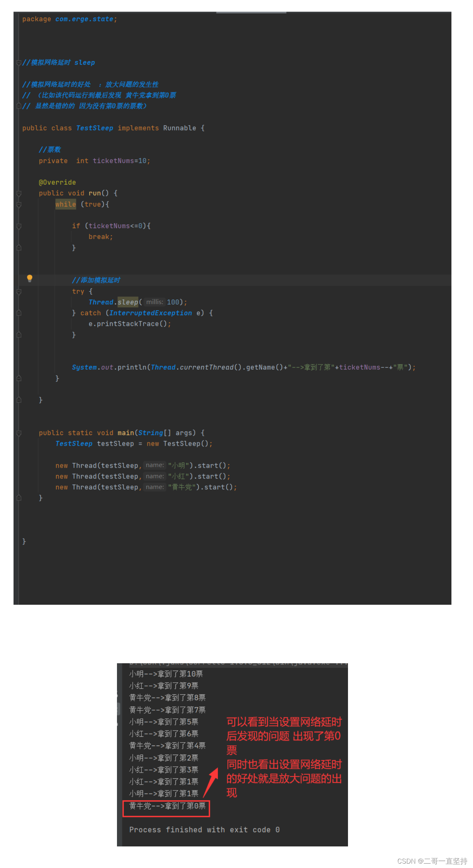The image size is (473, 868).
Task: Click the "黄牛党" thread name string
Action: point(182,487)
